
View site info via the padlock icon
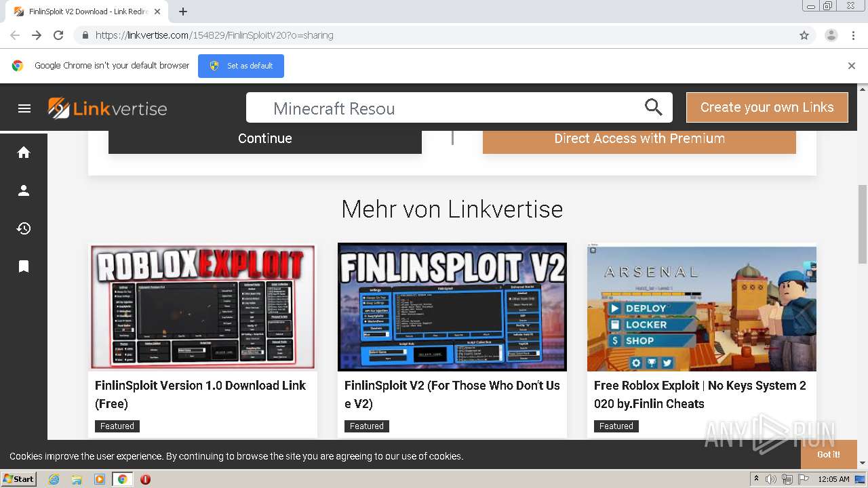[85, 35]
